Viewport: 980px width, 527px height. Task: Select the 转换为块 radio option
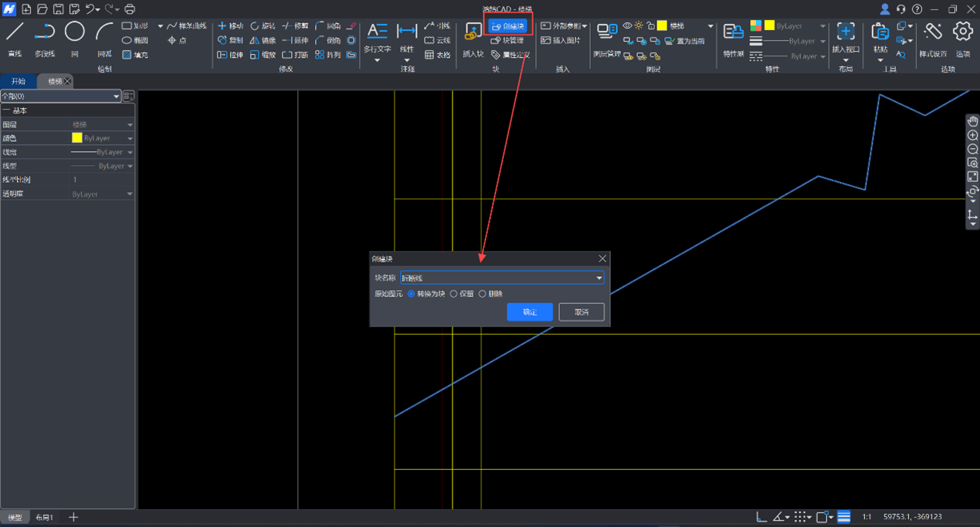pos(411,294)
